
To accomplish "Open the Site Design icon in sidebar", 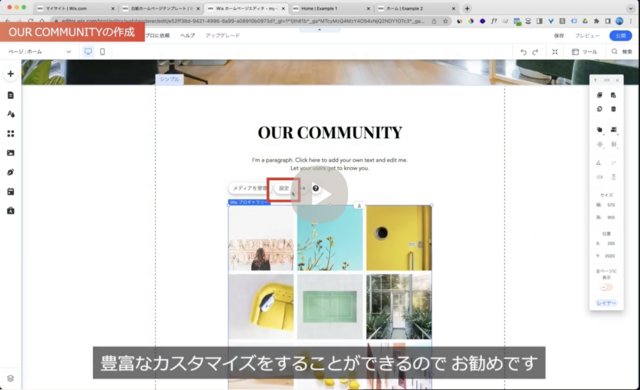I will pos(11,114).
